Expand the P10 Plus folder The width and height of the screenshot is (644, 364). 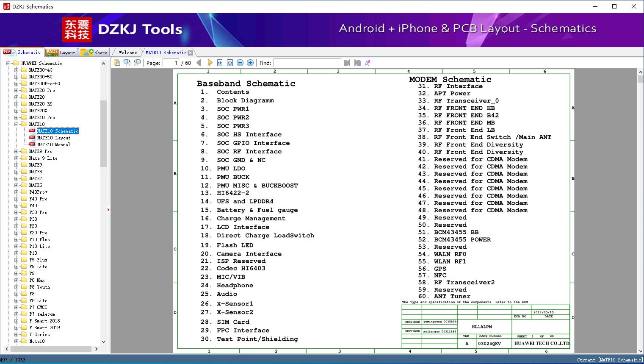tap(16, 239)
